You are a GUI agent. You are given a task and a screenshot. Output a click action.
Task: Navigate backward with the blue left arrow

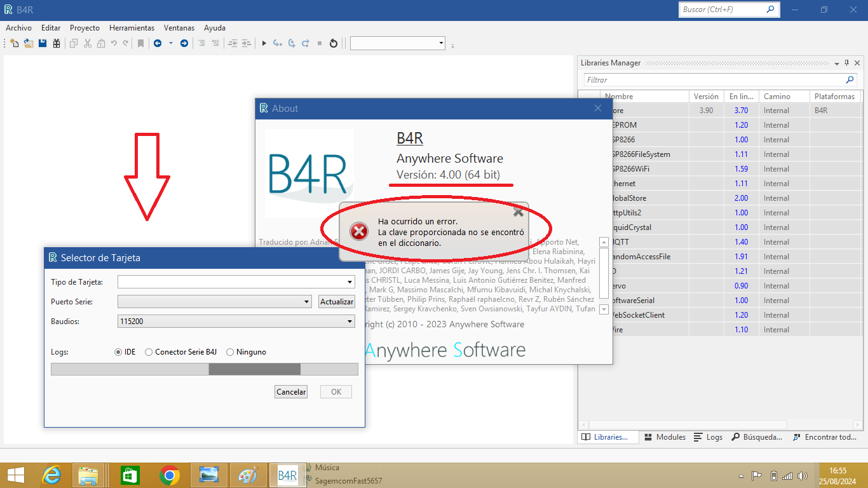[157, 43]
